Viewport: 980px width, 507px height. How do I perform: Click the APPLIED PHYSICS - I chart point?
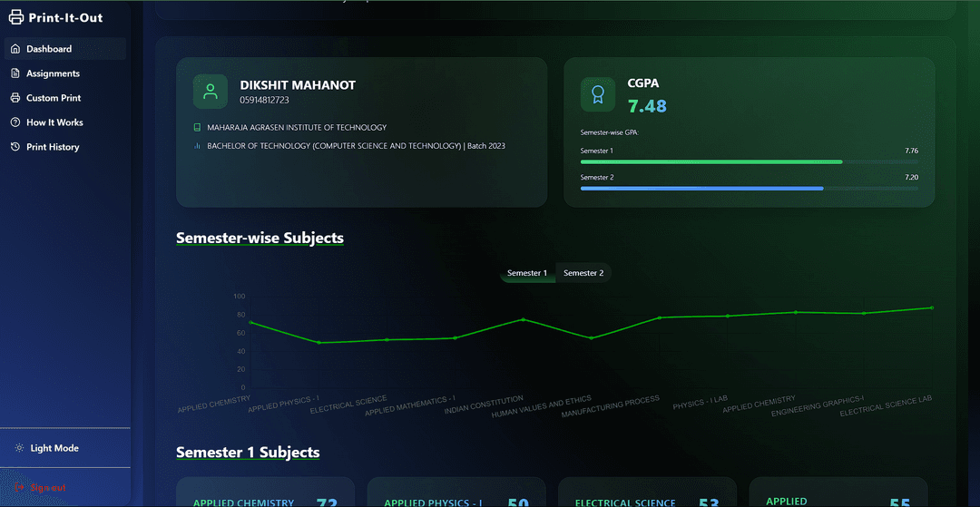tap(318, 343)
